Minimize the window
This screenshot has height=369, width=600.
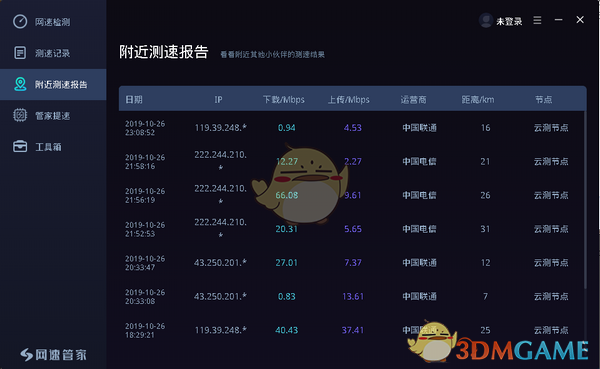coord(559,20)
